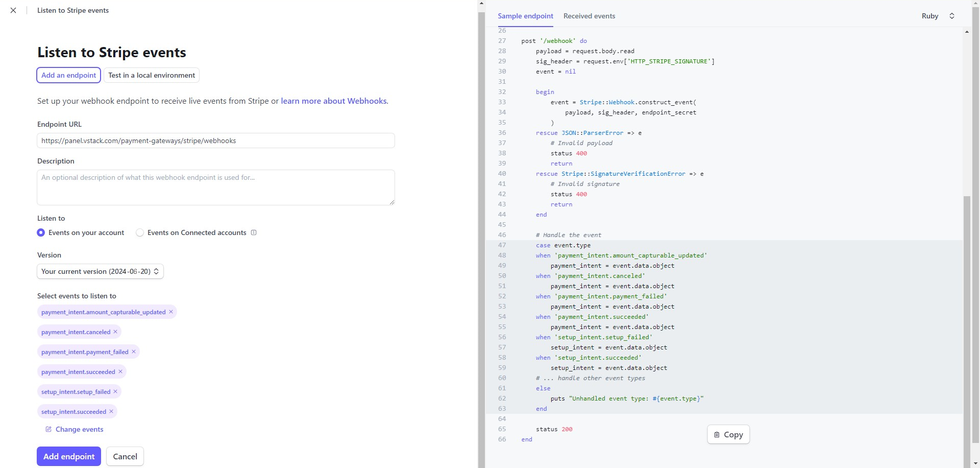Switch to Received events tab
Viewport: 980px width, 468px height.
(x=589, y=16)
